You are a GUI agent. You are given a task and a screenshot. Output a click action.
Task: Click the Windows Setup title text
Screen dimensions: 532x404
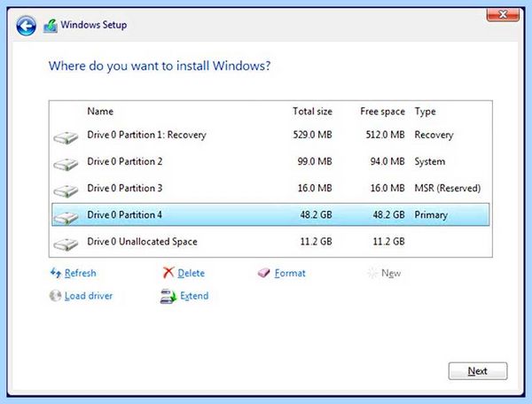point(94,25)
